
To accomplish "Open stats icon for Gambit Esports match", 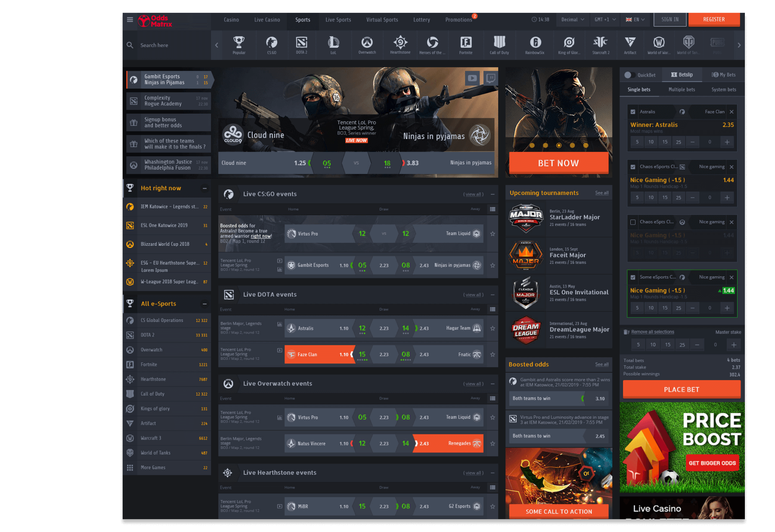I will pos(280,269).
